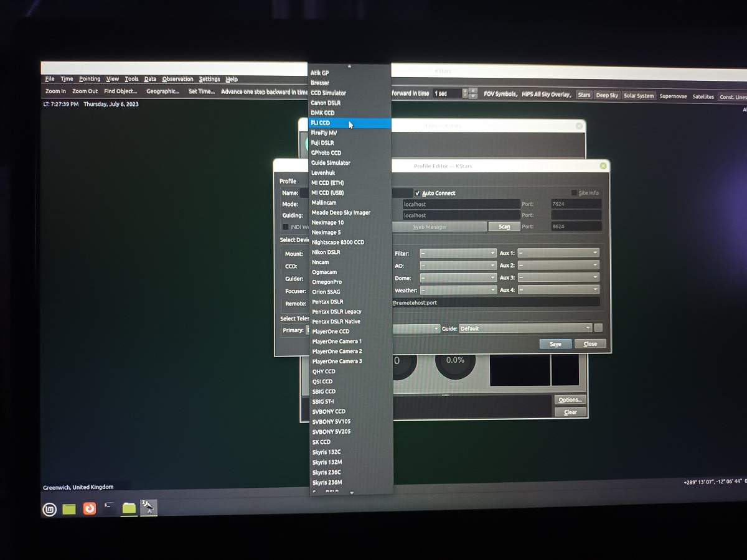Click Save in the Profile Editor
This screenshot has height=560, width=747.
[x=555, y=344]
